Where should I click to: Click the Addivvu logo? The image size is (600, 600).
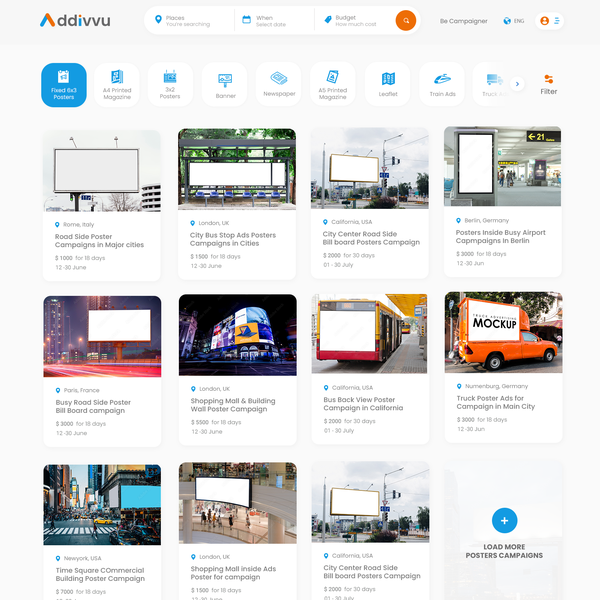[75, 20]
